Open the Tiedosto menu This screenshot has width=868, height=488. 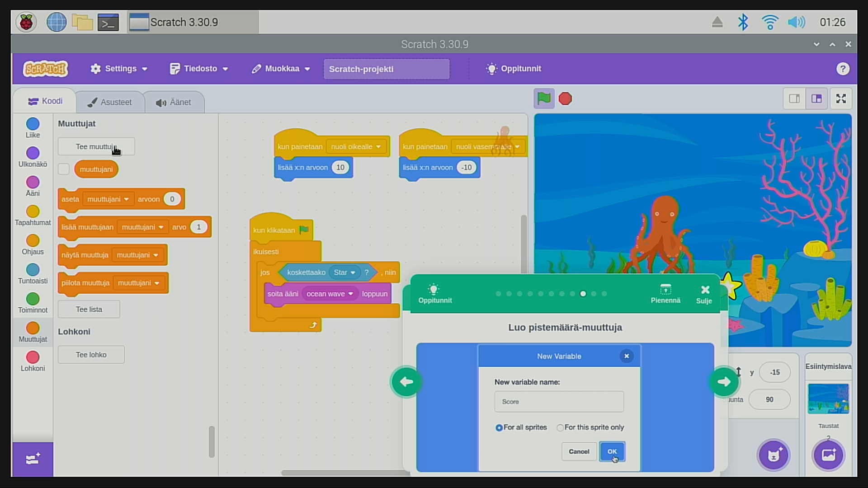click(199, 69)
